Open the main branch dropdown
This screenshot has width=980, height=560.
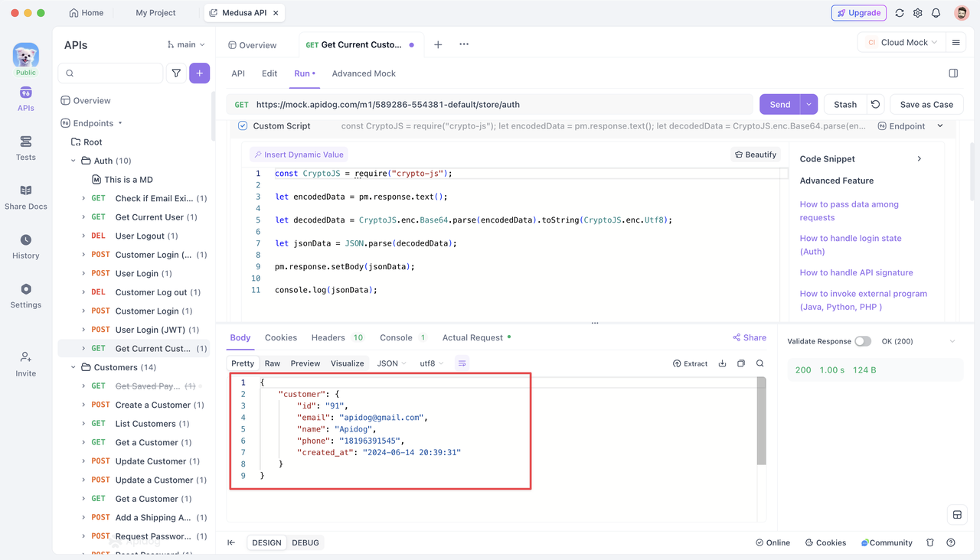coord(186,45)
